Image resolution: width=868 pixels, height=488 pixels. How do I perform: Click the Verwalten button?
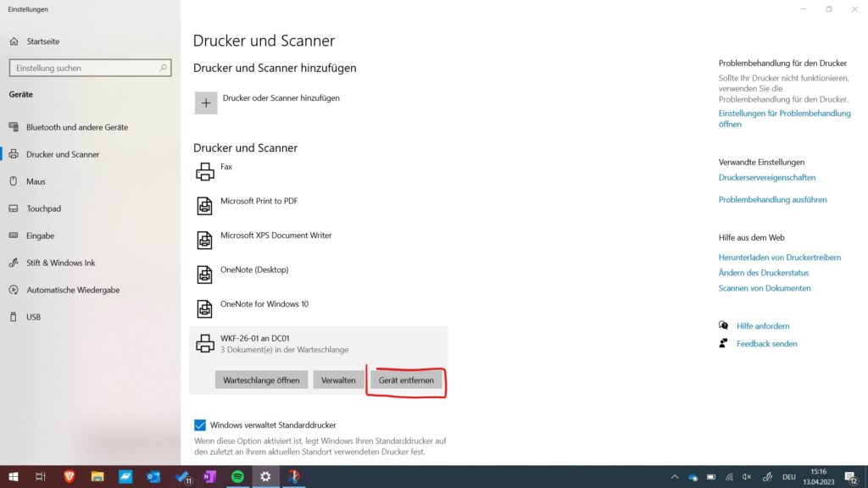[338, 380]
